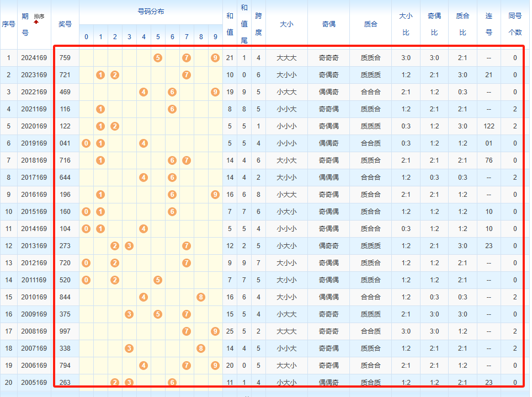Viewport: 532px width, 397px height.
Task: Click the 奖号 997 cell
Action: [x=65, y=331]
